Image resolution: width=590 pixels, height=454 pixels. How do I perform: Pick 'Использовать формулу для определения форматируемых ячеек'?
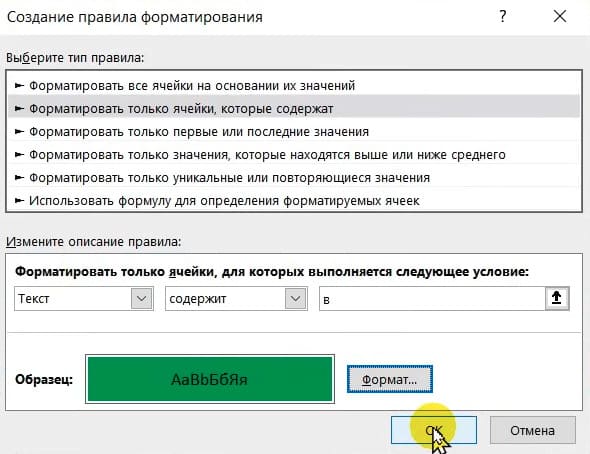point(293,201)
